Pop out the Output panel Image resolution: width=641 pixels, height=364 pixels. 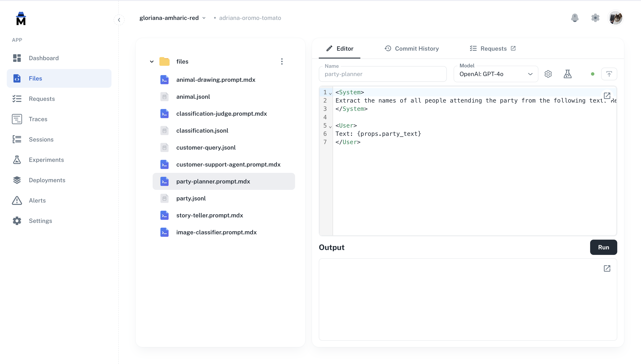click(x=607, y=268)
